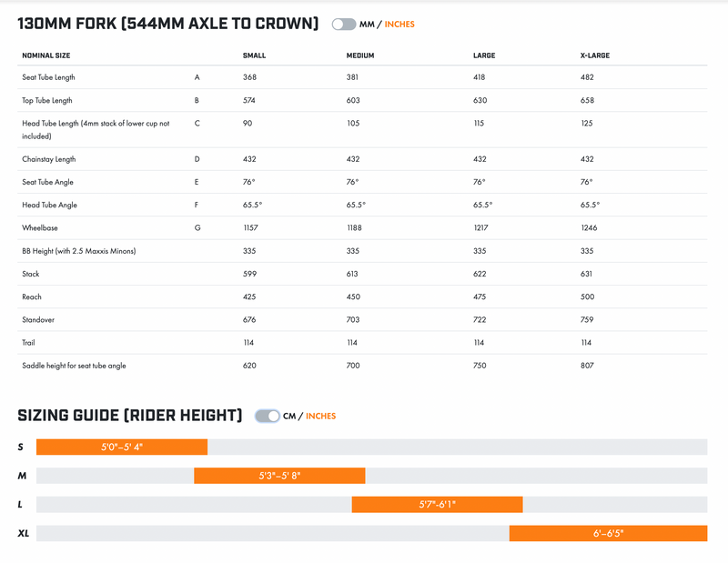Image resolution: width=728 pixels, height=563 pixels.
Task: Click the orange INCHES label beside MM
Action: coord(399,25)
